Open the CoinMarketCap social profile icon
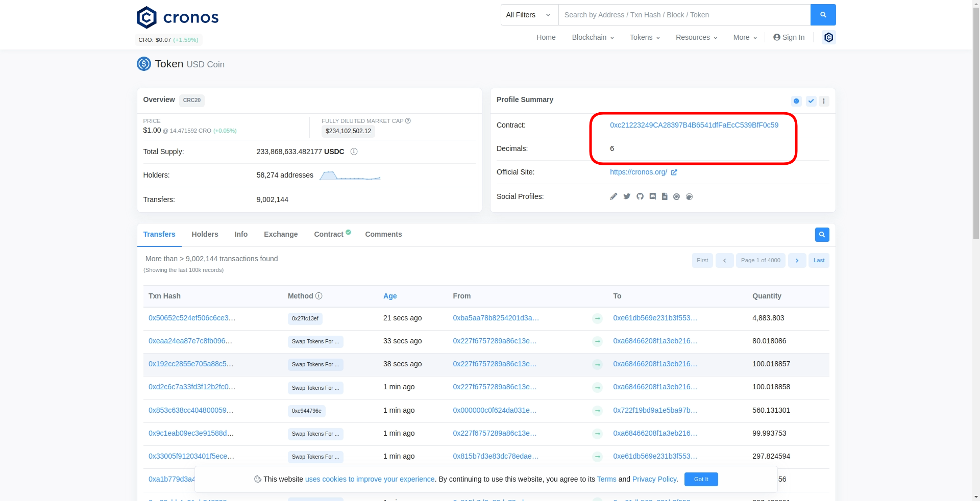Screen dimensions: 980x501 pos(676,196)
